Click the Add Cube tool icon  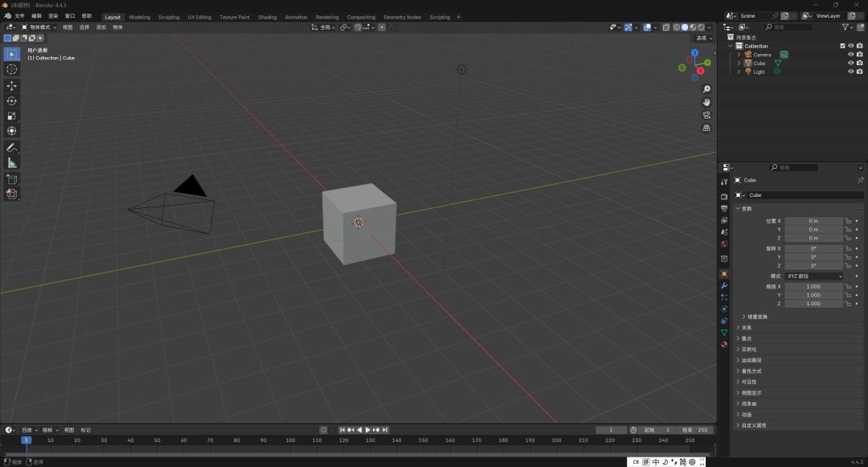point(12,179)
